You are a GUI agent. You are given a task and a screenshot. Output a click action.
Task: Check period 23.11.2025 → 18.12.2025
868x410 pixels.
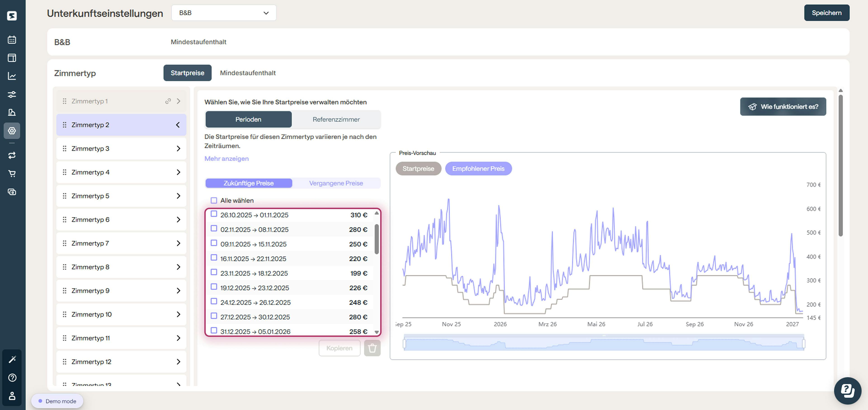point(214,272)
